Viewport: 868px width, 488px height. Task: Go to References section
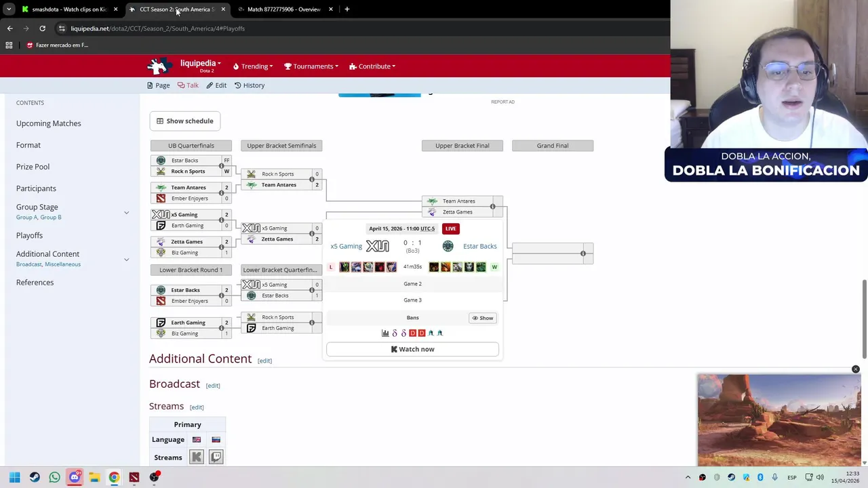click(x=35, y=283)
